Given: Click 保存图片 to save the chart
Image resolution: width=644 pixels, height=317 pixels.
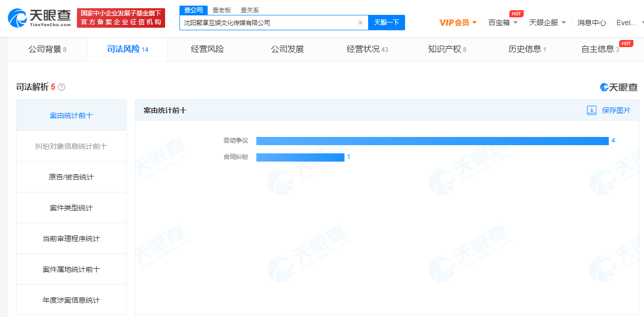Looking at the screenshot, I should (616, 110).
